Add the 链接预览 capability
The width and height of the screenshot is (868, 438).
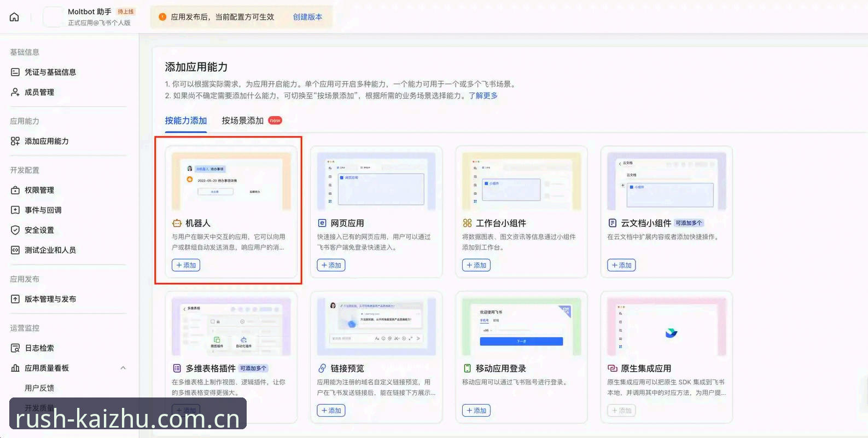(331, 411)
